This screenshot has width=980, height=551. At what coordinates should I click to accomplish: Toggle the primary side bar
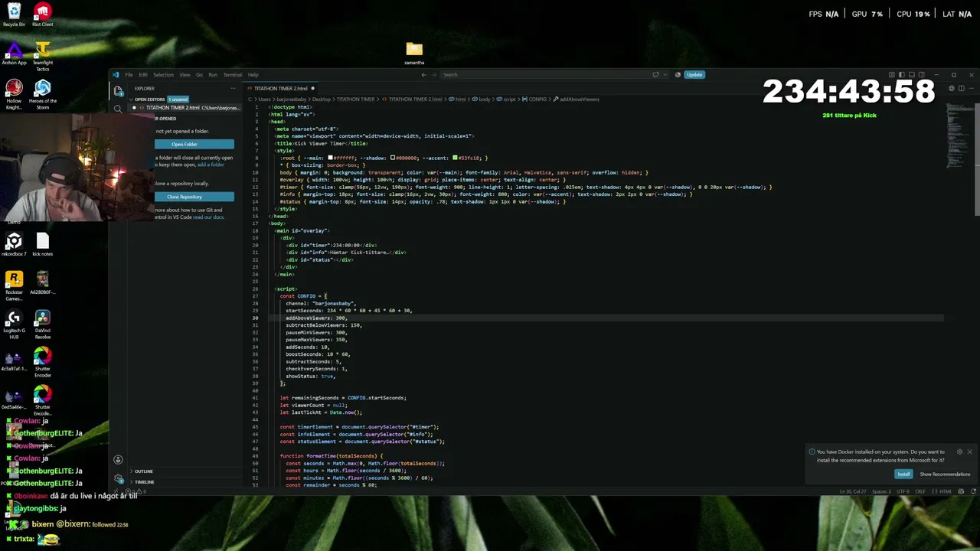[901, 75]
